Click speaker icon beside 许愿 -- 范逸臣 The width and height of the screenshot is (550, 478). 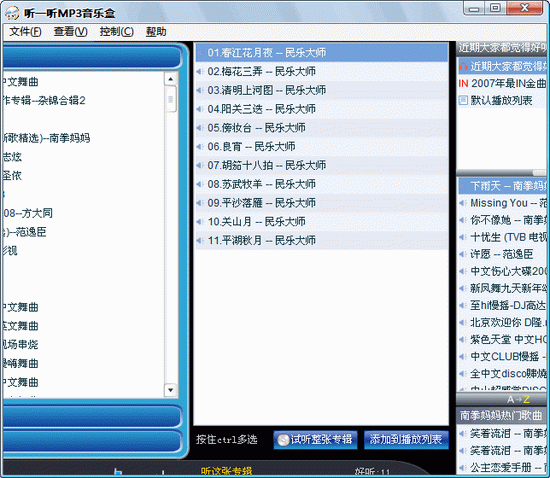tap(463, 254)
